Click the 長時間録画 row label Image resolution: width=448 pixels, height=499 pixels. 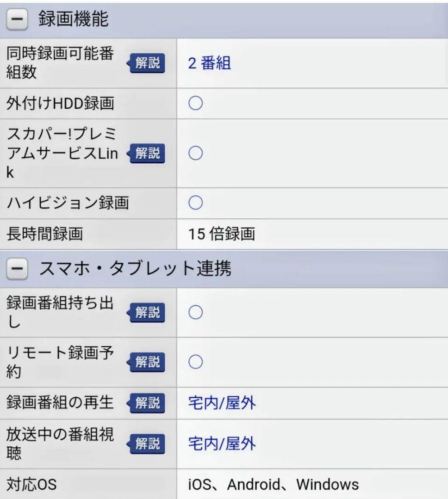pos(45,234)
